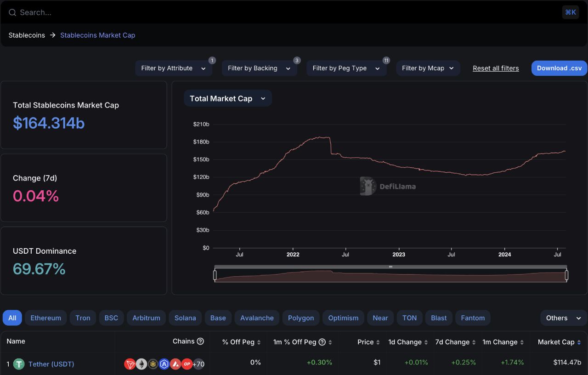
Task: Open the Others chains dropdown
Action: click(x=564, y=318)
